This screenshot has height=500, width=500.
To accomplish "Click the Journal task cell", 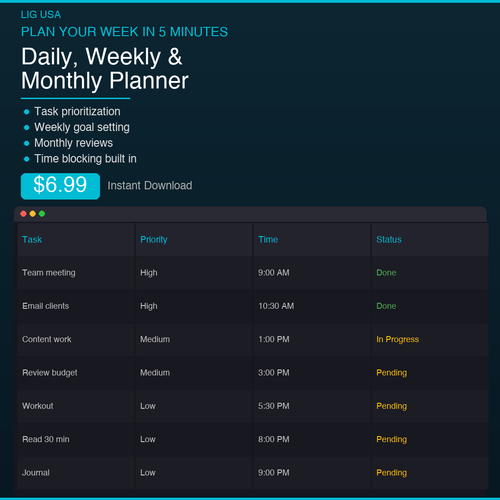I will (x=76, y=473).
